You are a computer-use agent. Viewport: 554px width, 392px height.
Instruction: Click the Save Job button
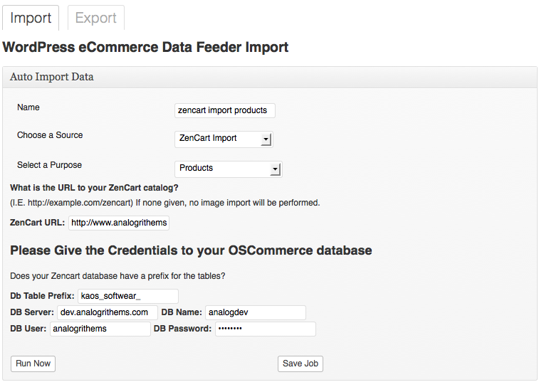point(300,364)
